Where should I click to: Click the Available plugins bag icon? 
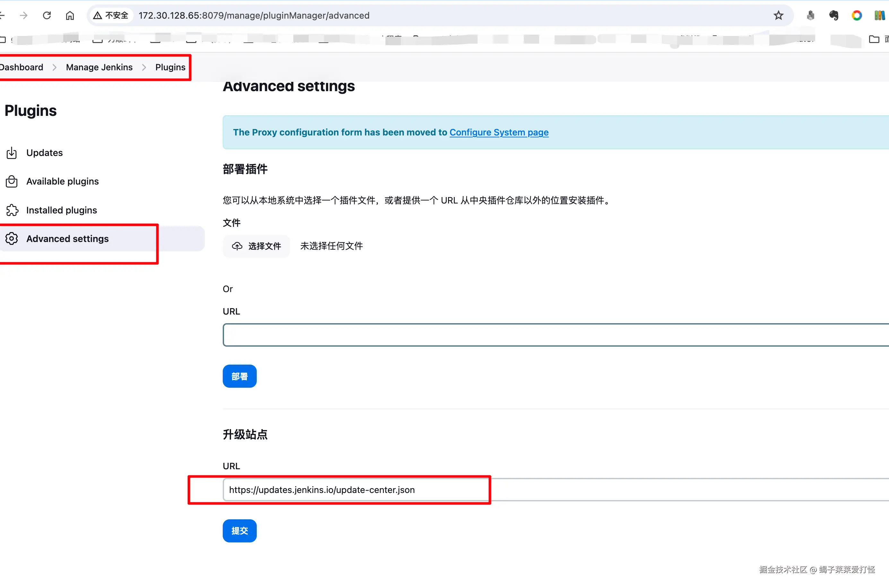12,181
